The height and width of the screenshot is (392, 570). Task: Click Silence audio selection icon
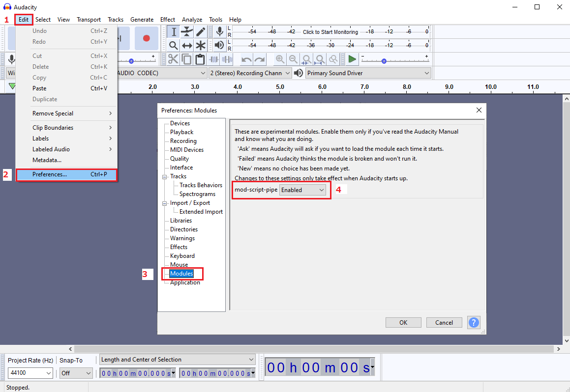[227, 59]
